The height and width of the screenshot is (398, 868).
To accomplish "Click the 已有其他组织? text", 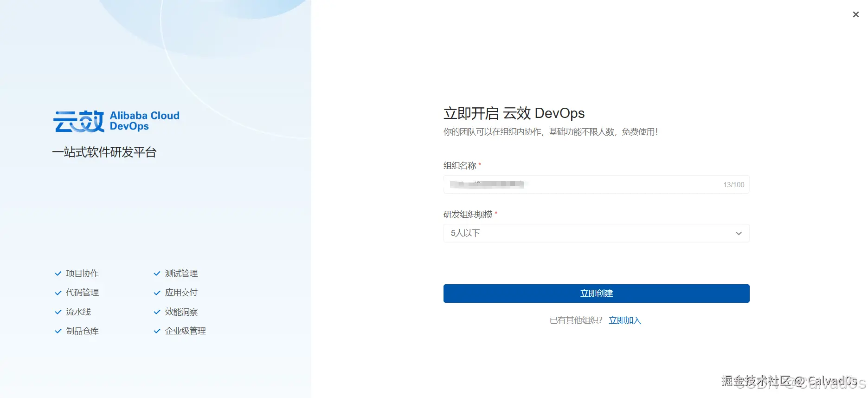I will pos(576,320).
